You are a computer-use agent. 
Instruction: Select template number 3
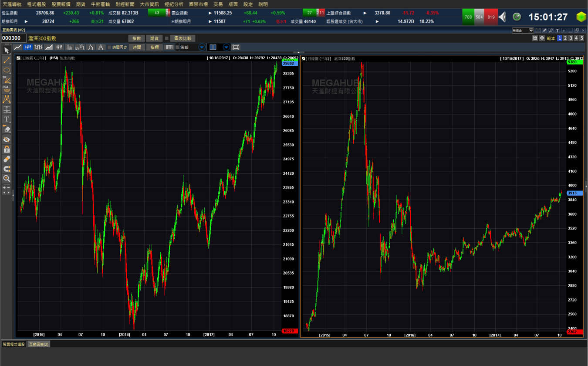(x=571, y=38)
